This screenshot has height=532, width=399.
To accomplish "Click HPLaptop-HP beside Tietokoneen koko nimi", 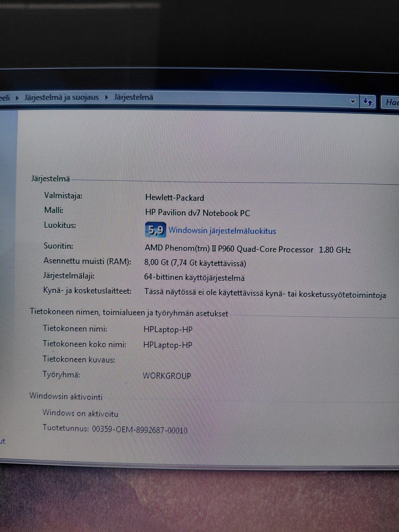I will [167, 345].
